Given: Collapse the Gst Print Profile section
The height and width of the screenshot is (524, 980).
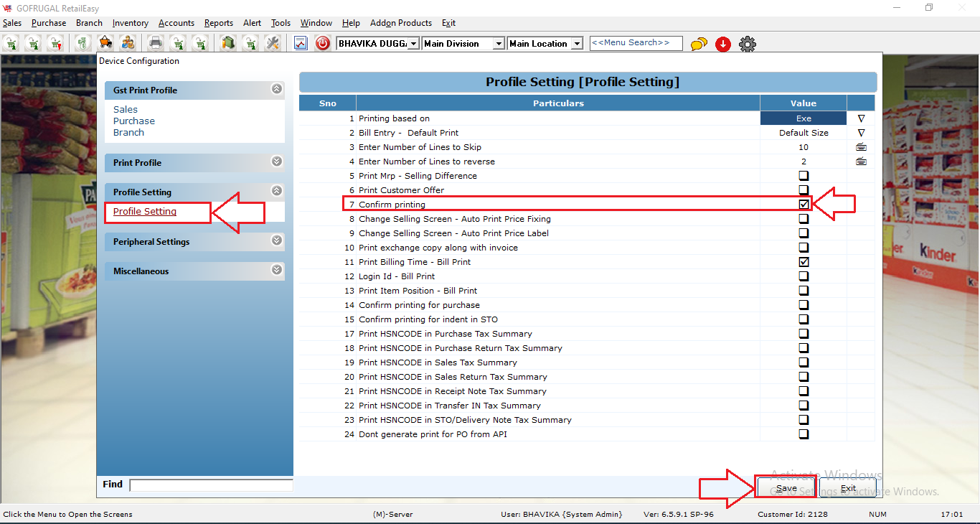Looking at the screenshot, I should pyautogui.click(x=277, y=89).
